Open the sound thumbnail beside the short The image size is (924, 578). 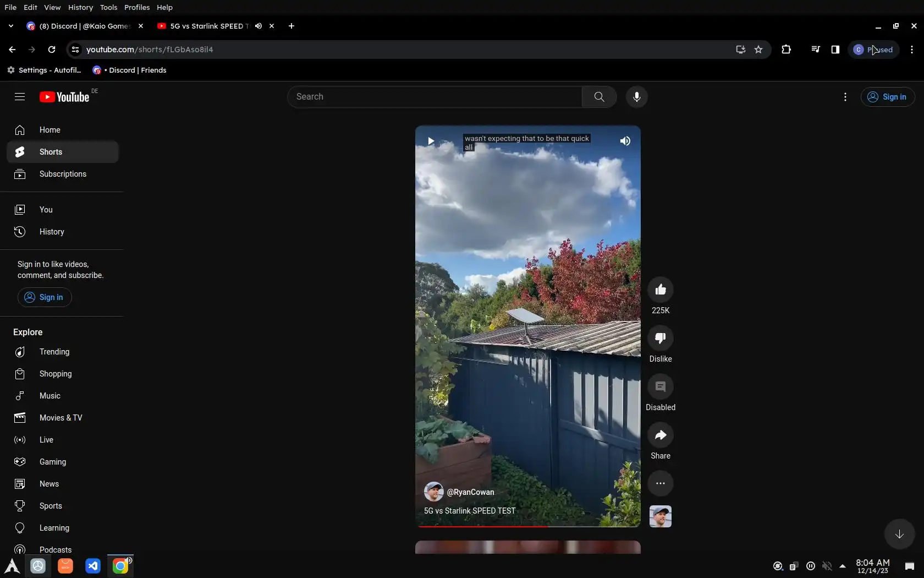(661, 516)
